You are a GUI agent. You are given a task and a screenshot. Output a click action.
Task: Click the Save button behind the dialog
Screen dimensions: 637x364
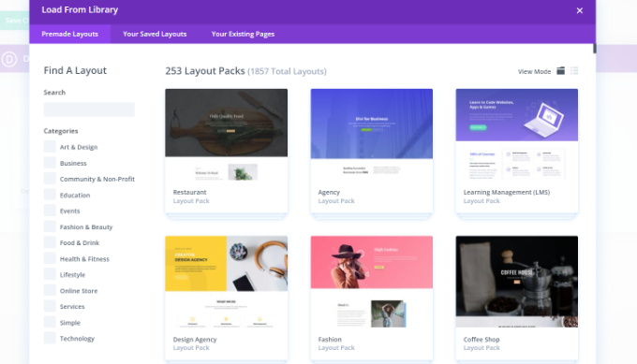(15, 21)
